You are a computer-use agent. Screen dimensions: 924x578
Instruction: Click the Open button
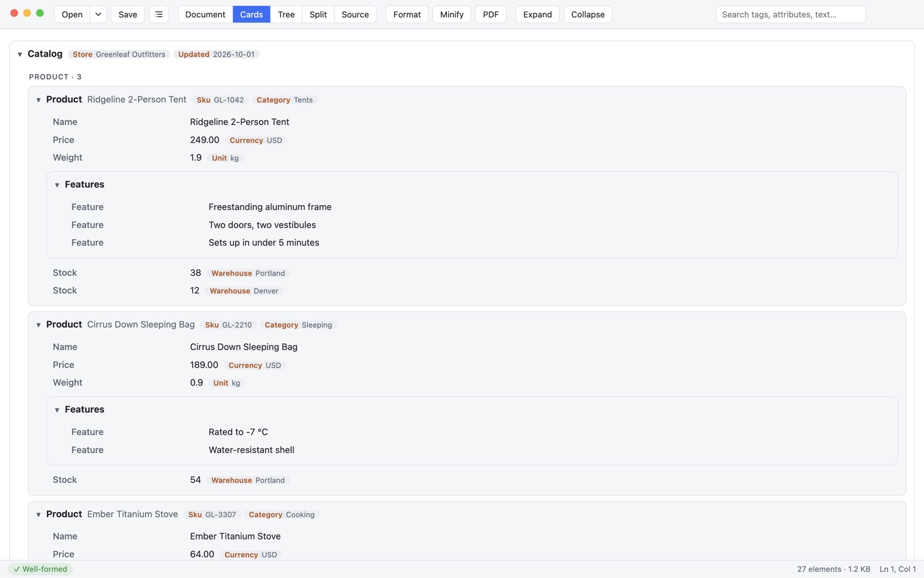coord(72,14)
